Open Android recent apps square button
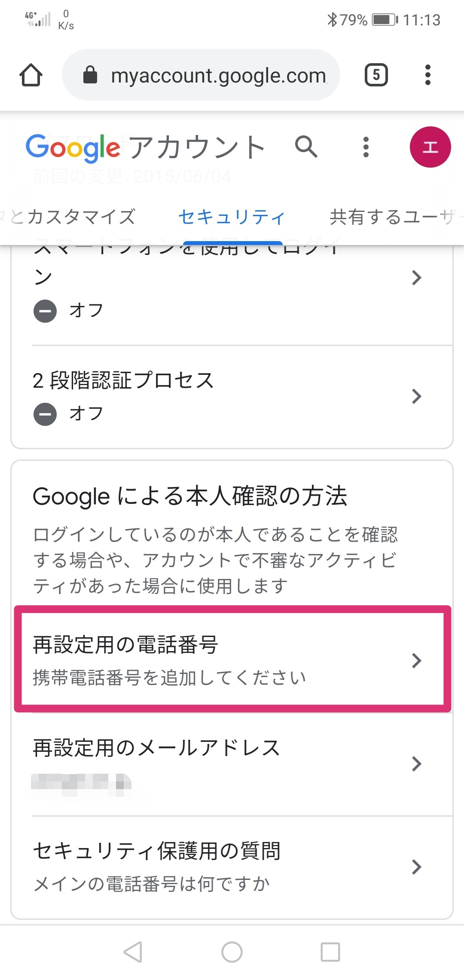Viewport: 464px width, 980px height. click(330, 952)
